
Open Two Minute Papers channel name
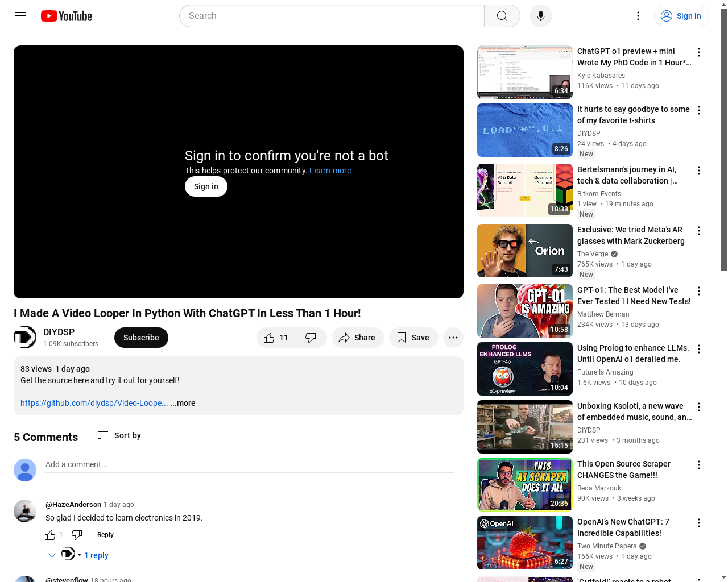click(x=607, y=546)
